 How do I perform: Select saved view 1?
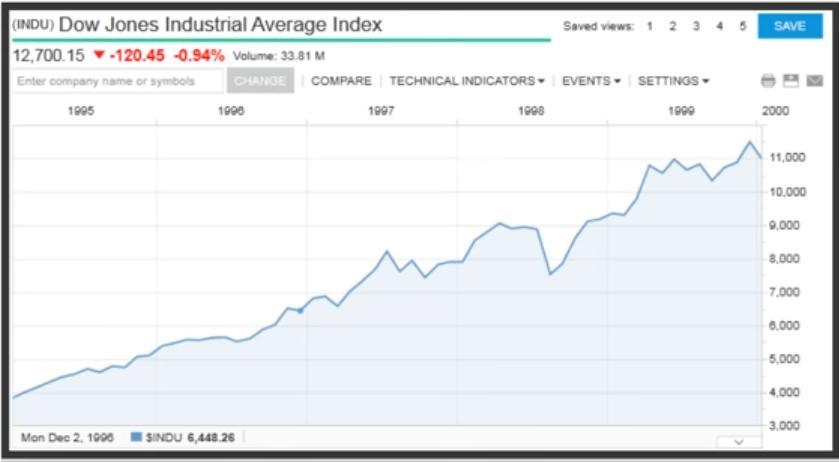(x=650, y=26)
